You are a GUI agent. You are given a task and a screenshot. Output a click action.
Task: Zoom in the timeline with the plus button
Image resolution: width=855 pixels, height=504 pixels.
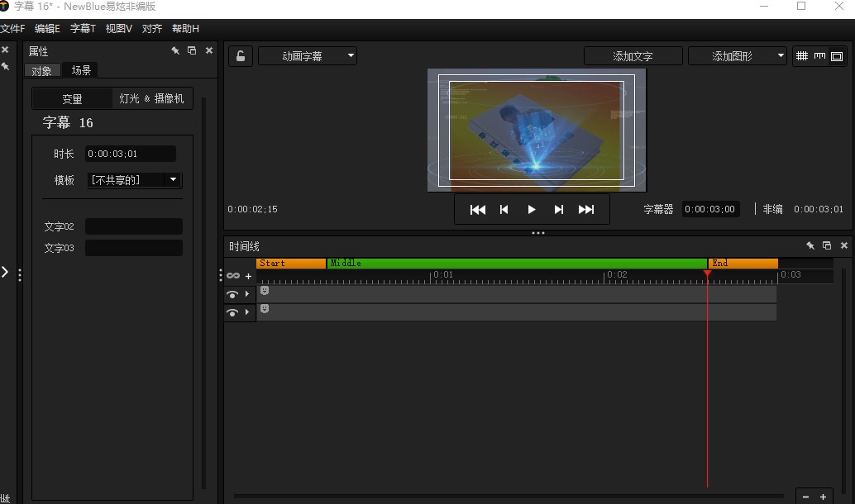[x=823, y=497]
